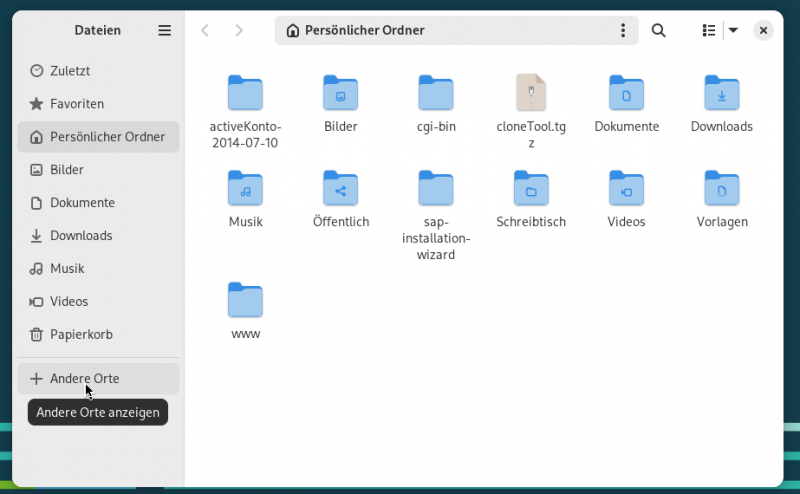Open Papierkorb in the sidebar
The width and height of the screenshot is (800, 494).
(80, 334)
